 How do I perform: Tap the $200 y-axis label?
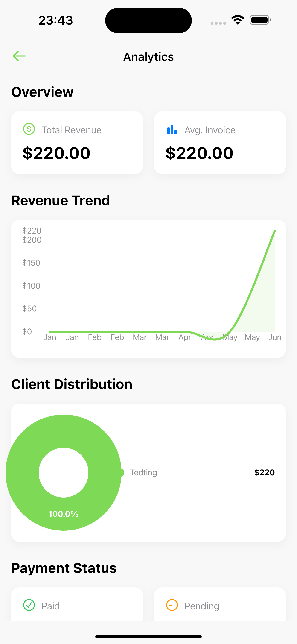coord(32,240)
